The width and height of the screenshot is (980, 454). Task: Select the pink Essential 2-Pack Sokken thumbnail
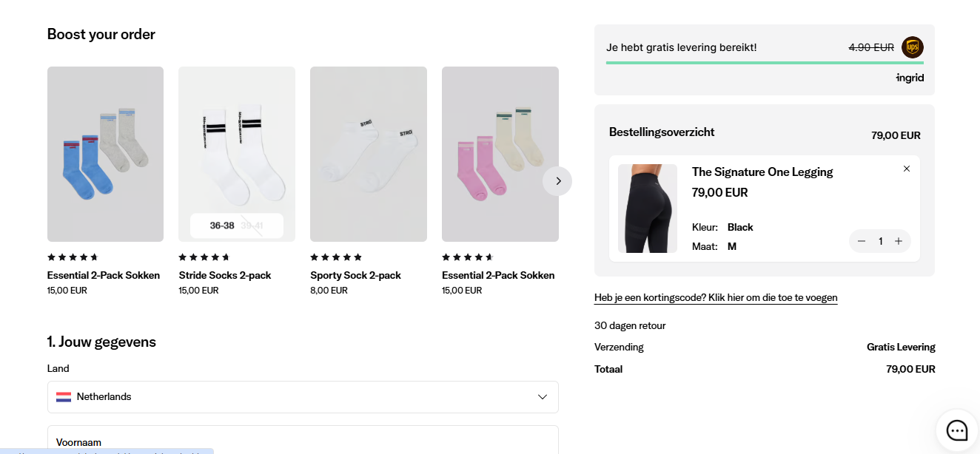coord(500,154)
